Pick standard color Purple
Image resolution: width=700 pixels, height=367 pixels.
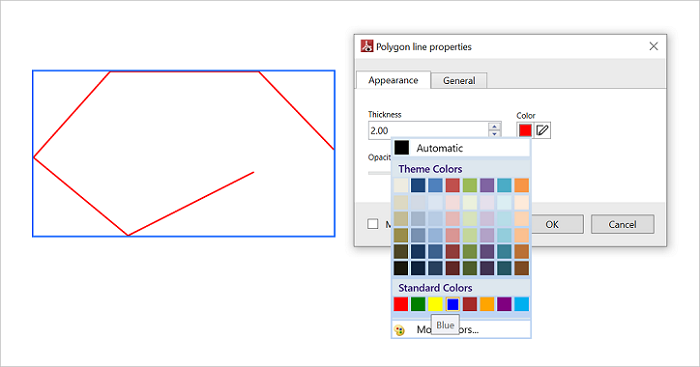(x=504, y=304)
